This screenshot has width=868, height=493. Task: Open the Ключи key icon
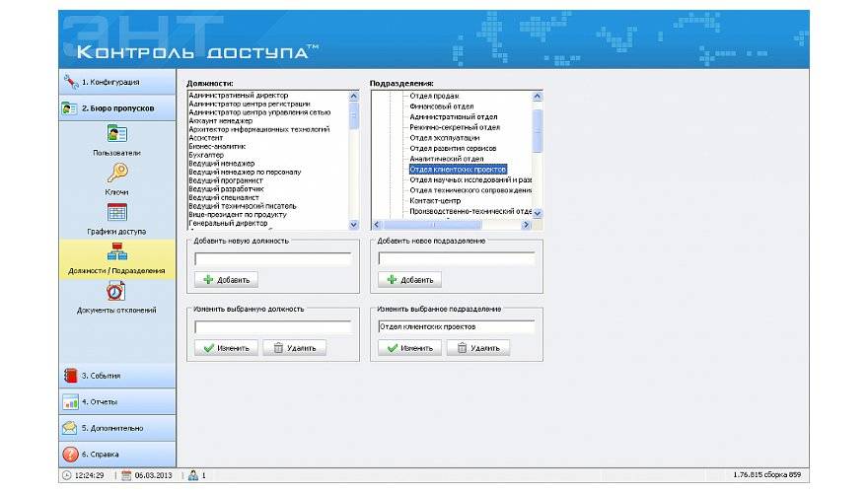coord(116,173)
